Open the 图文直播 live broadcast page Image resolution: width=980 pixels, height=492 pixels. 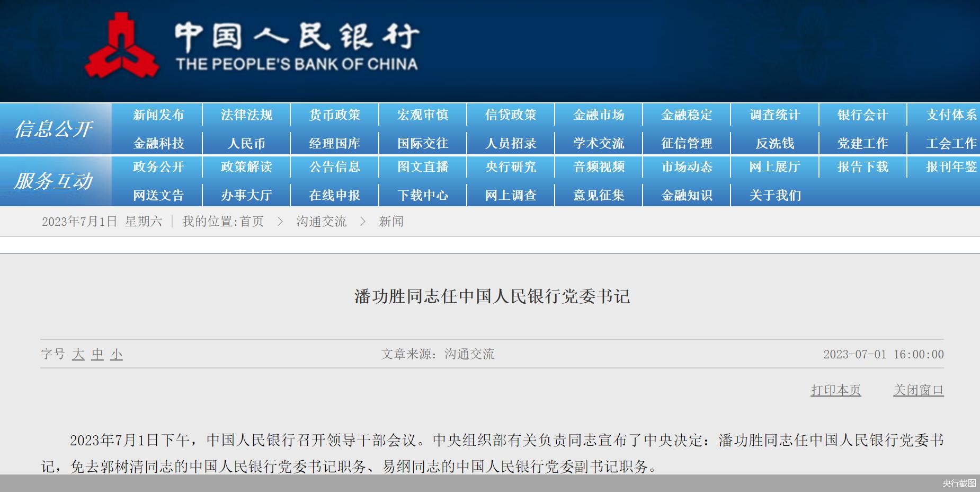coord(422,168)
